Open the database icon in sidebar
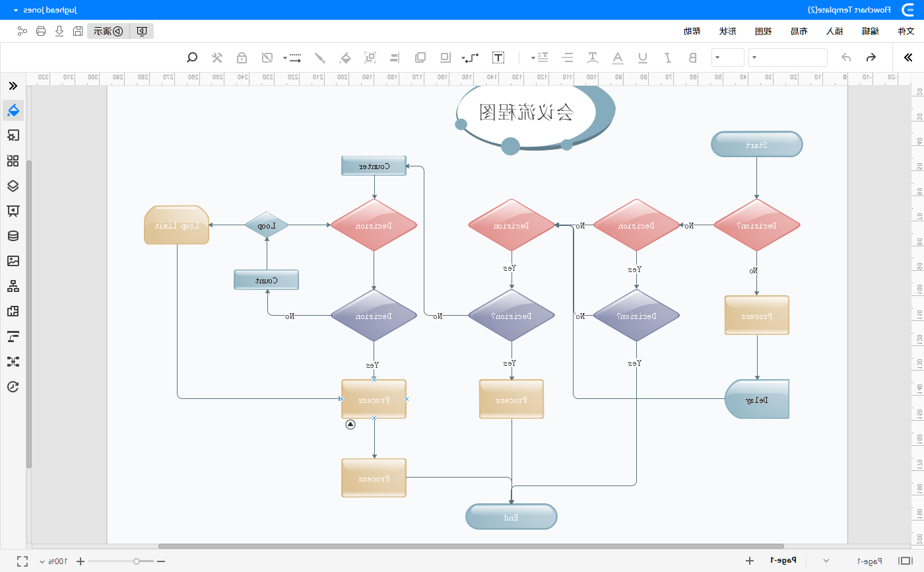The width and height of the screenshot is (924, 572). coord(13,236)
